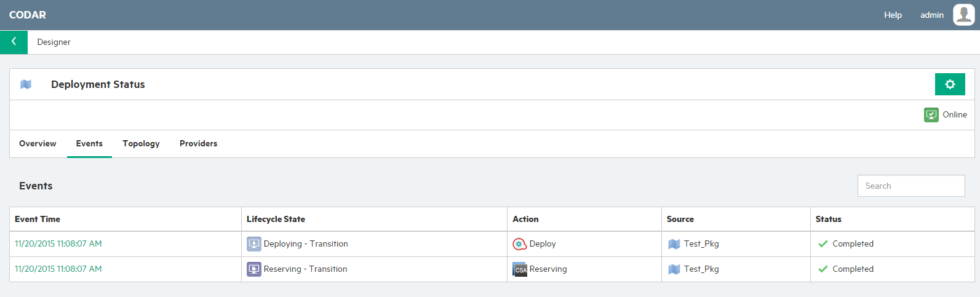Click the Reserving - Transition lifecycle icon
Image resolution: width=980 pixels, height=297 pixels.
(254, 269)
